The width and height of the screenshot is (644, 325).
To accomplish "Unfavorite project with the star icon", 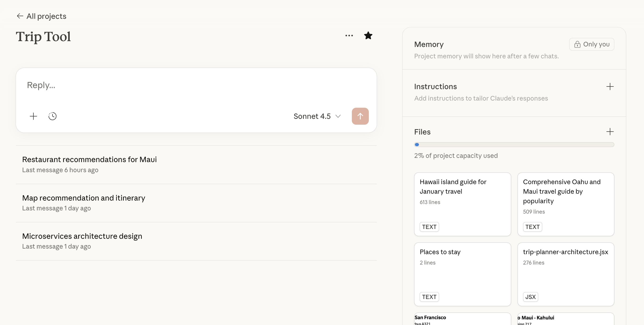I will [x=368, y=36].
